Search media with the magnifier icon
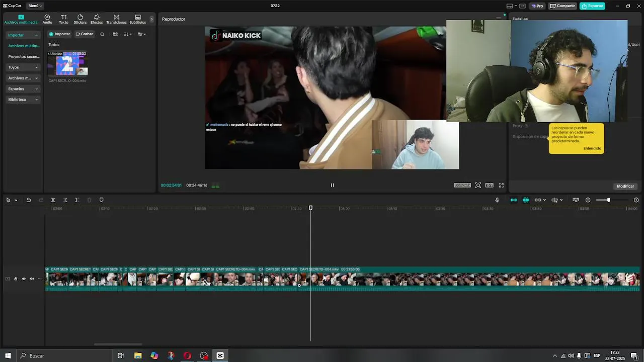Screen dimensions: 644x362 (x=102, y=34)
